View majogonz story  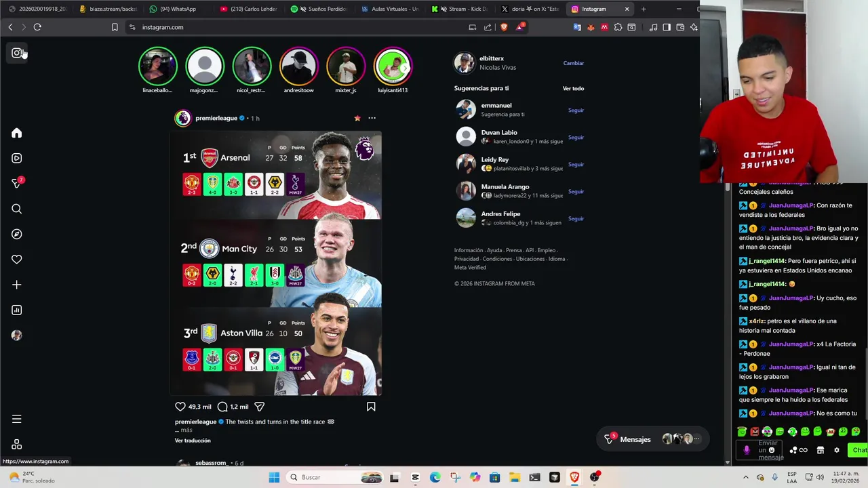[204, 66]
